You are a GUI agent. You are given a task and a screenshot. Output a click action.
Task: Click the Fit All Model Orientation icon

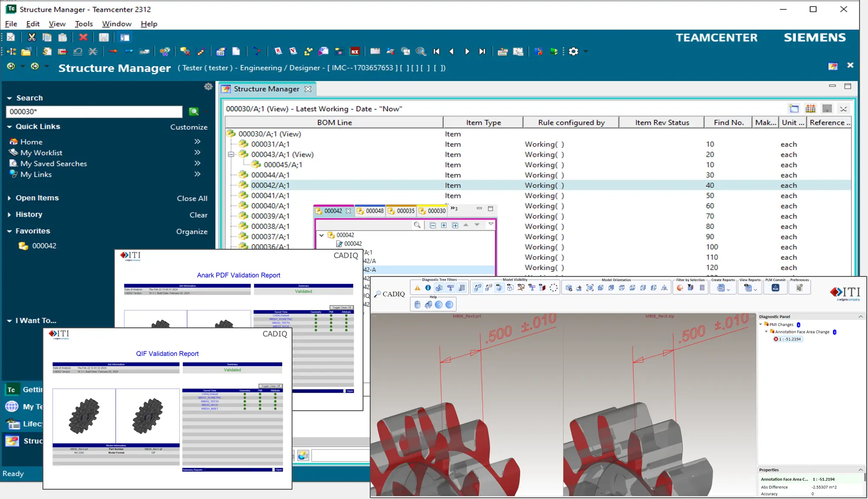(x=590, y=288)
